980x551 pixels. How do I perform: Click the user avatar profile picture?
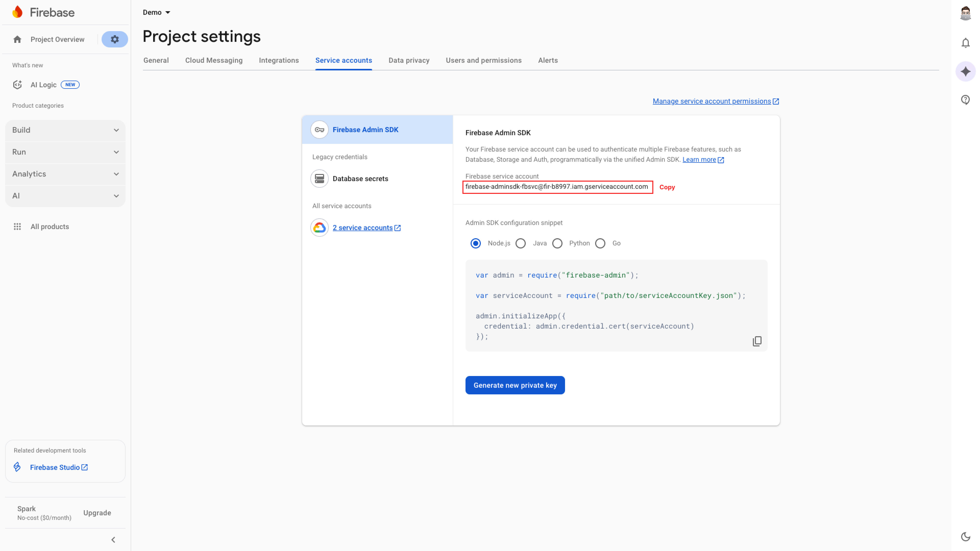[x=965, y=13]
